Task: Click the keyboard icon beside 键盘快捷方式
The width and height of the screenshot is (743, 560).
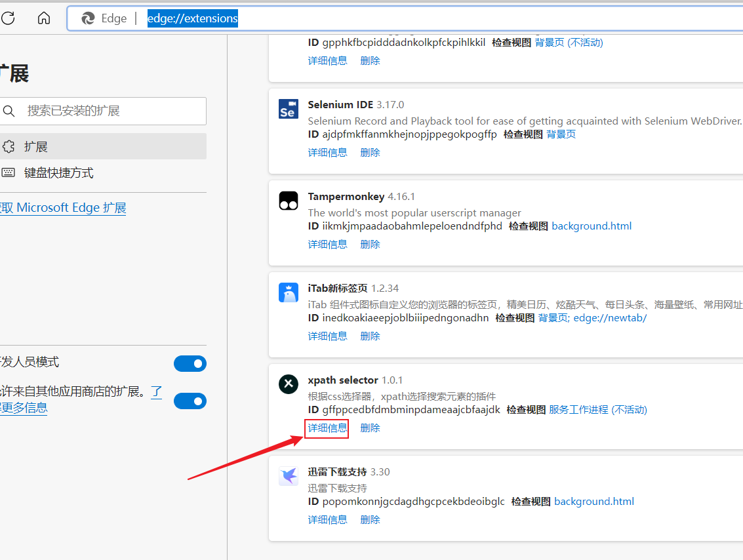Action: click(x=9, y=172)
